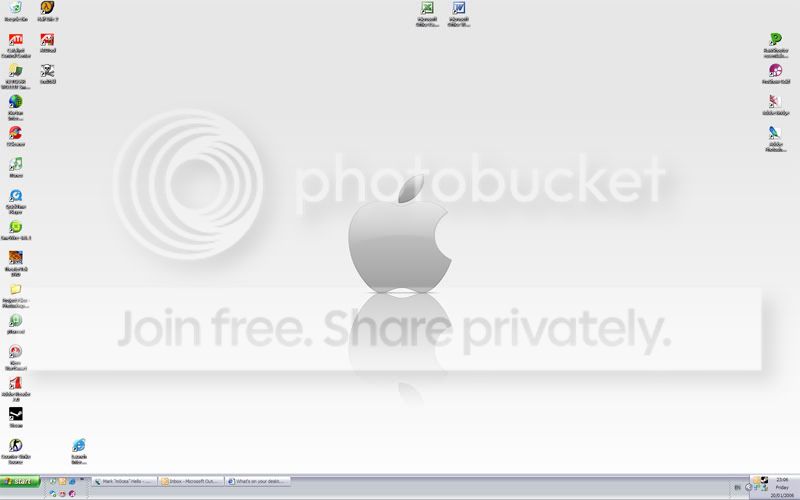Open the Microsoft Office Word desktop shortcut
Image resolution: width=800 pixels, height=500 pixels.
click(x=459, y=10)
